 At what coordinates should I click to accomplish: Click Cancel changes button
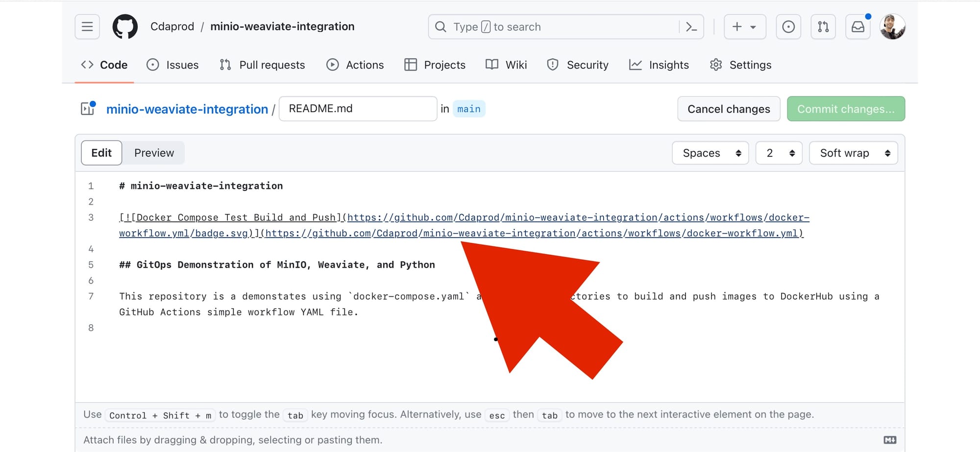coord(728,109)
